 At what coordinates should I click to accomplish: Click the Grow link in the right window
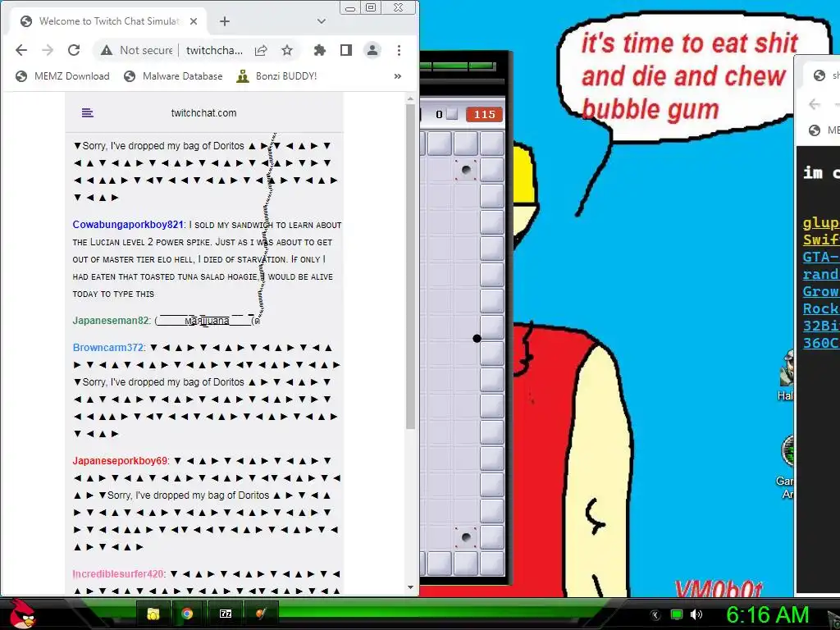click(x=820, y=291)
